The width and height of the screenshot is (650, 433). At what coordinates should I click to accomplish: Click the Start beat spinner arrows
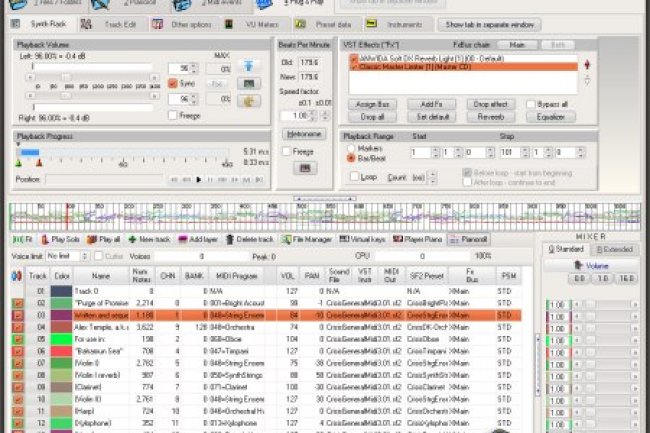458,152
